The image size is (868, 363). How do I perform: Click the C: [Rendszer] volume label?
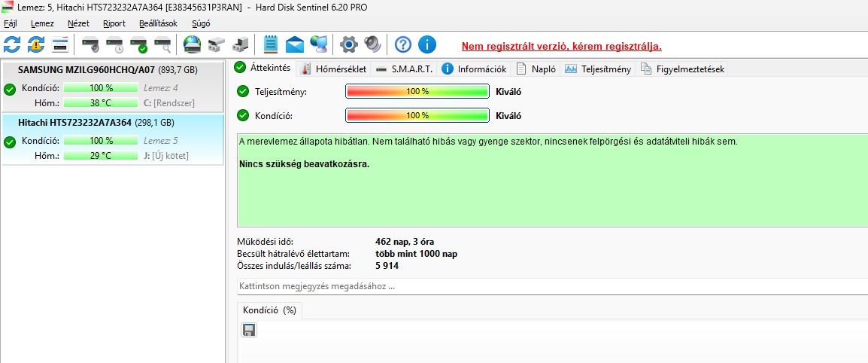click(x=168, y=103)
